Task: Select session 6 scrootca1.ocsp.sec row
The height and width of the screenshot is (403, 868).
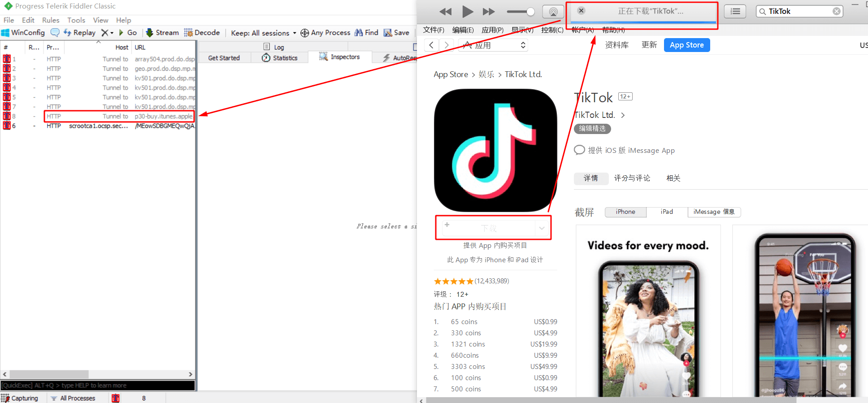Action: tap(99, 126)
